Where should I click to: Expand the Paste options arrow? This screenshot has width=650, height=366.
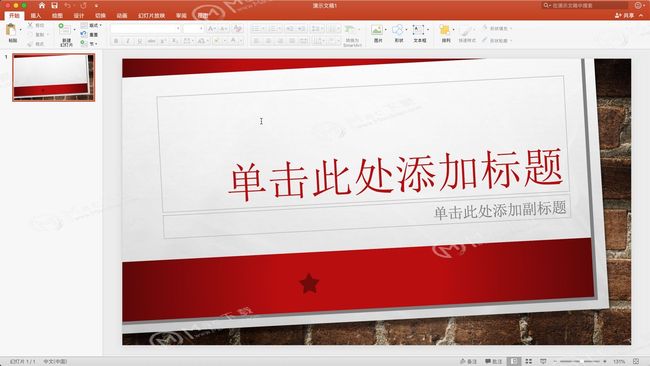(x=20, y=30)
